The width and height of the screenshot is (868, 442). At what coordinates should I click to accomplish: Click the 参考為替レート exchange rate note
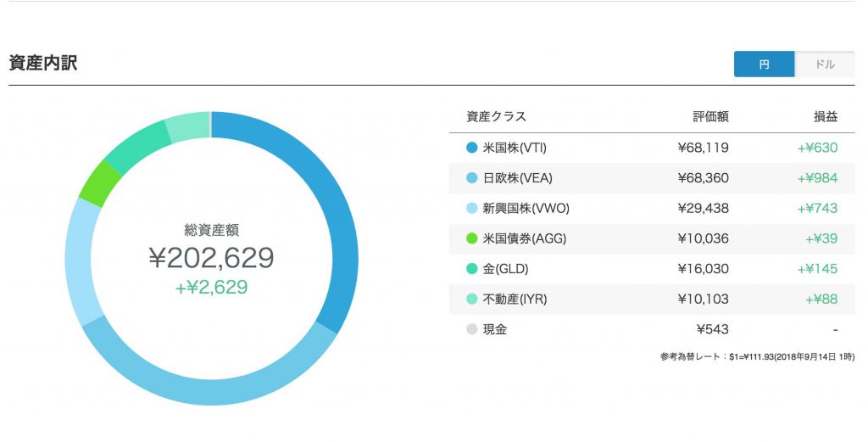tap(756, 357)
